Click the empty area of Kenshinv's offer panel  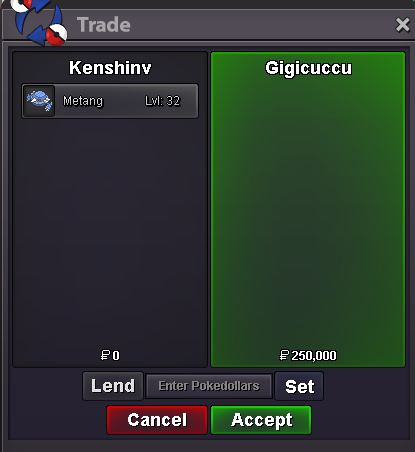(x=110, y=233)
